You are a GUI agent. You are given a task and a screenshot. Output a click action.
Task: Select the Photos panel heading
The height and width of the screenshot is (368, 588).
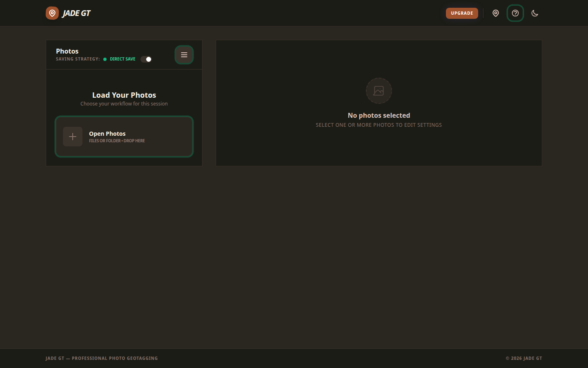pyautogui.click(x=67, y=51)
